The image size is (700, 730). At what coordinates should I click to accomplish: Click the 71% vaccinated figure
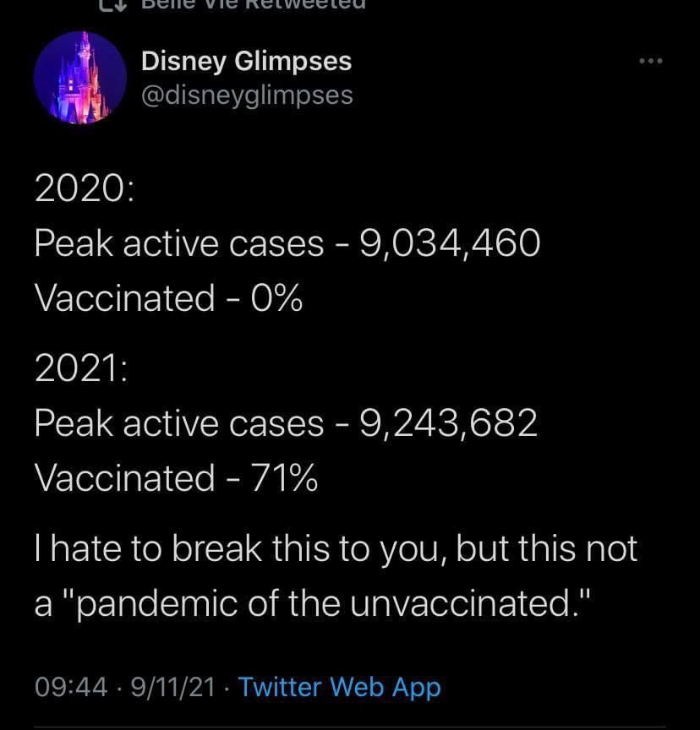[283, 477]
